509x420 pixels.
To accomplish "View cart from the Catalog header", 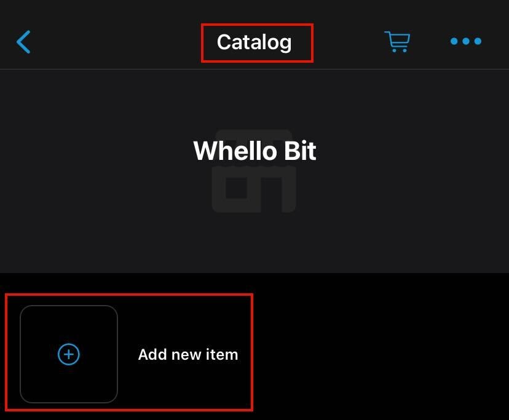I will click(x=397, y=42).
